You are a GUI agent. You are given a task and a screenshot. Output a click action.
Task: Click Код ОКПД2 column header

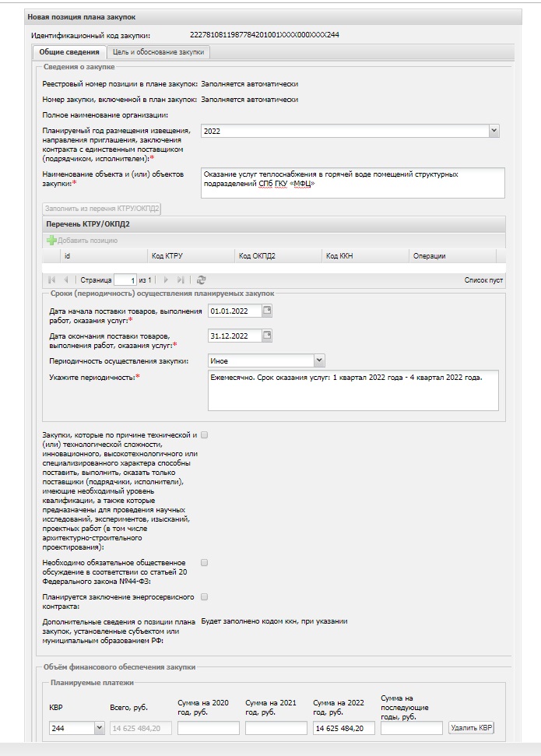point(278,256)
